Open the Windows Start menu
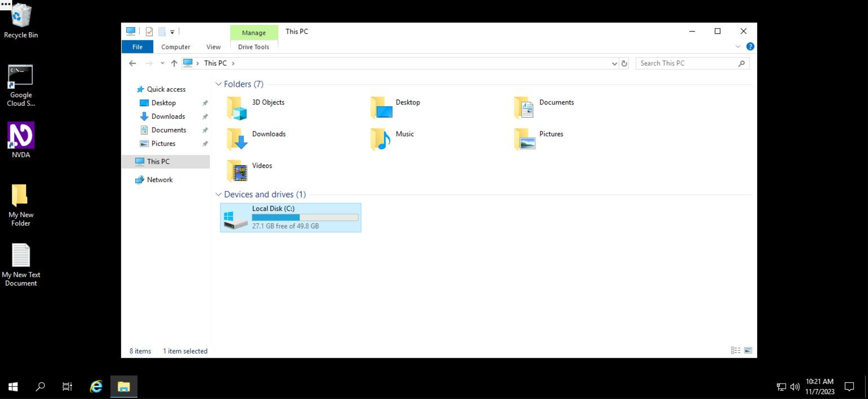The width and height of the screenshot is (868, 399). click(13, 387)
